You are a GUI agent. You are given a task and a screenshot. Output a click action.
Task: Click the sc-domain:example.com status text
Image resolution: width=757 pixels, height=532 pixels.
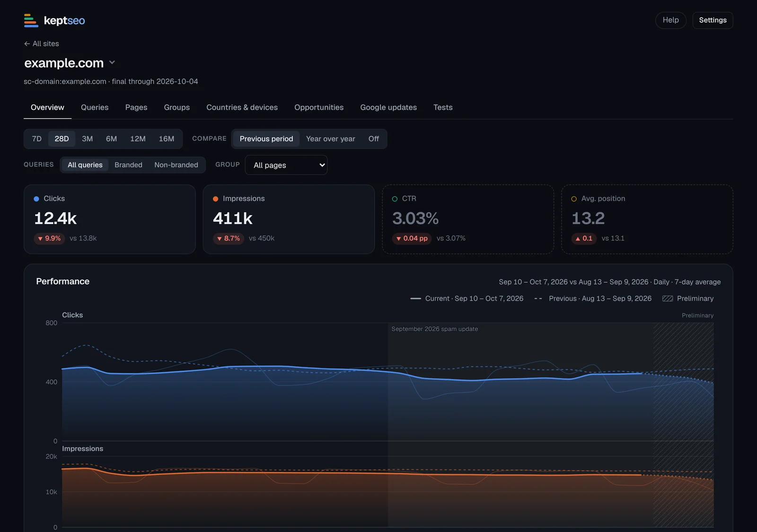[111, 81]
